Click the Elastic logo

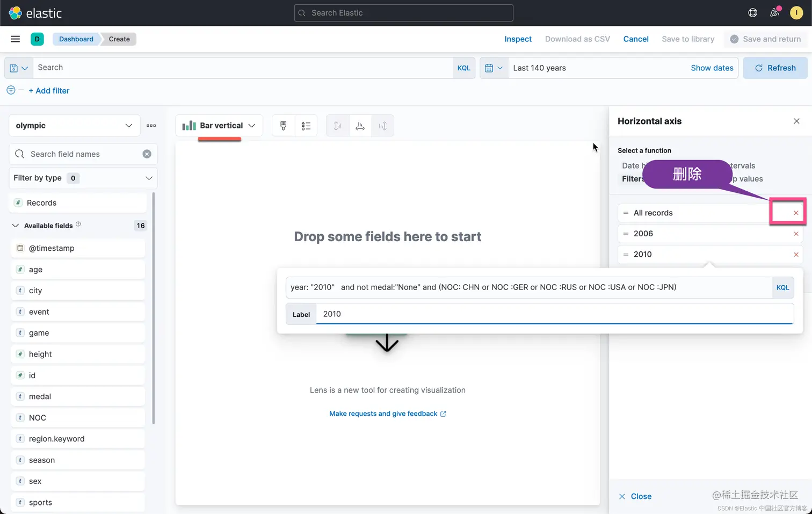point(35,13)
